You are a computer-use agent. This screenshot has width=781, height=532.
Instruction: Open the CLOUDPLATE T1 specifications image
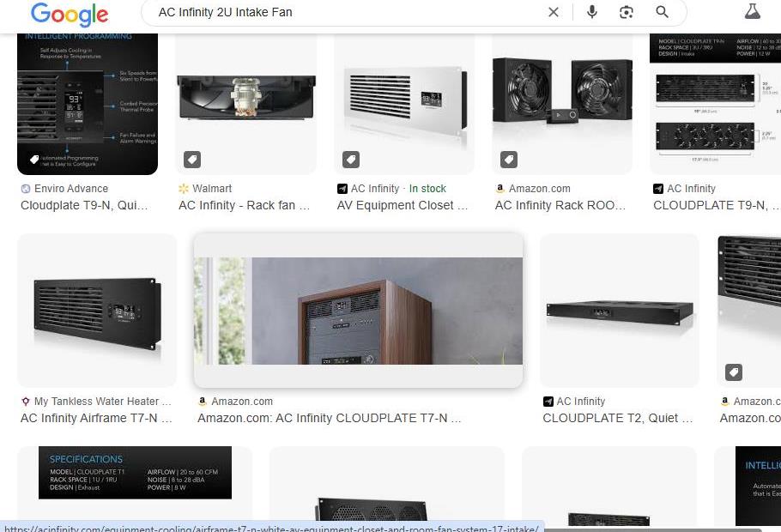click(135, 472)
